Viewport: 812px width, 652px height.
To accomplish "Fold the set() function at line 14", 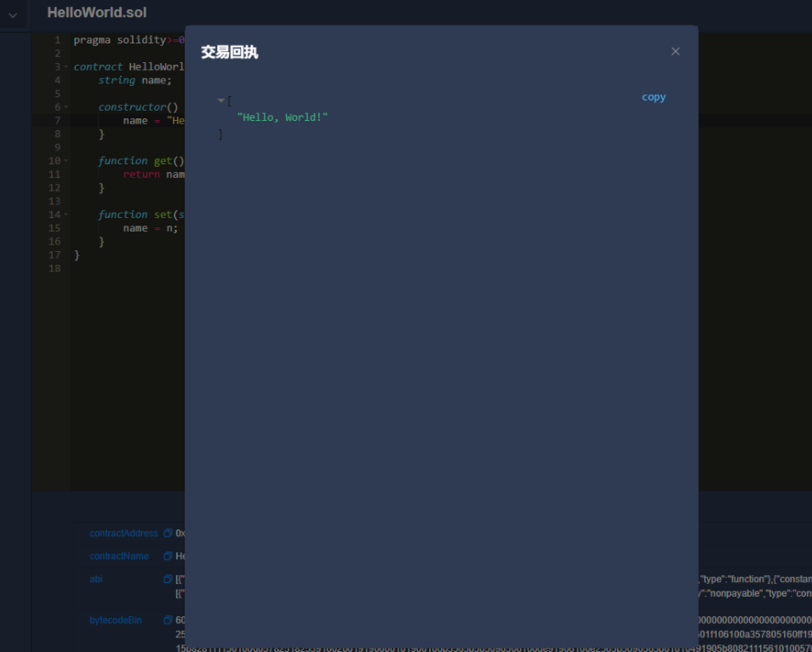I will [66, 214].
